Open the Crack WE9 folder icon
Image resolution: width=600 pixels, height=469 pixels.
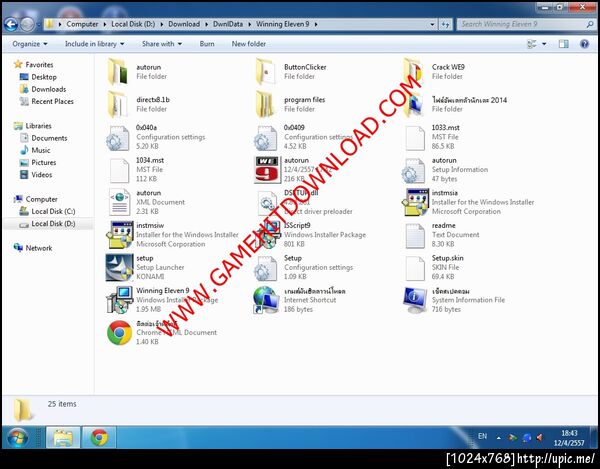coord(413,71)
